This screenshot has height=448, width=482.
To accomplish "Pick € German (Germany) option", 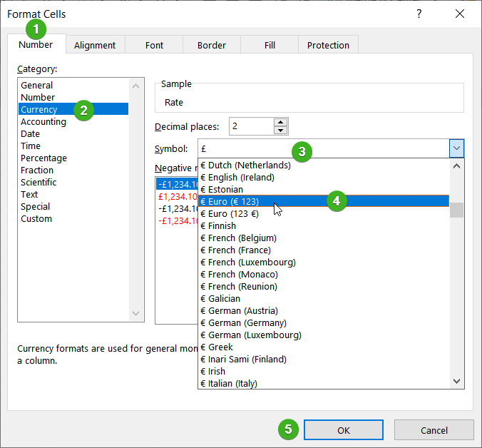I will pos(324,323).
